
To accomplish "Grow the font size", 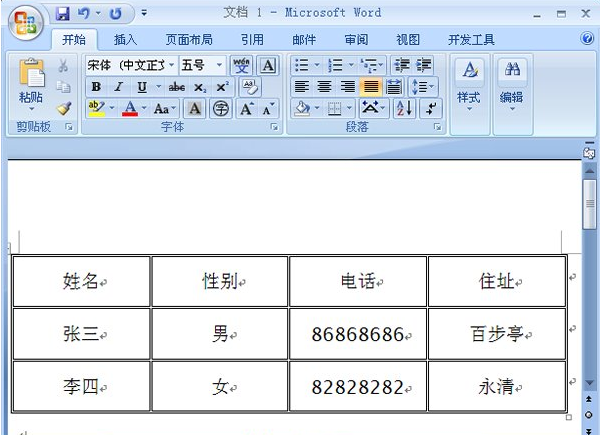I will coord(247,109).
